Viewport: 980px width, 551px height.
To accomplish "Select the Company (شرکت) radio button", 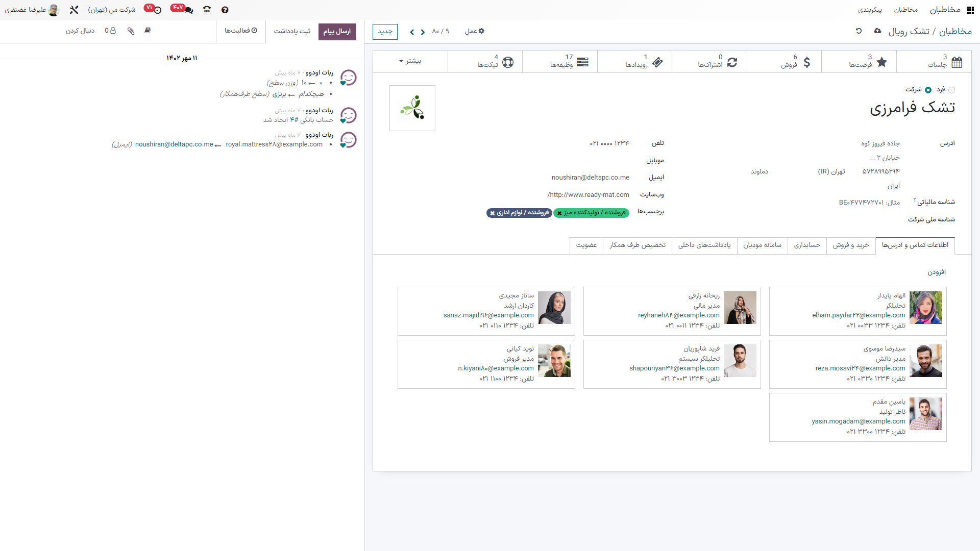I will pyautogui.click(x=928, y=90).
